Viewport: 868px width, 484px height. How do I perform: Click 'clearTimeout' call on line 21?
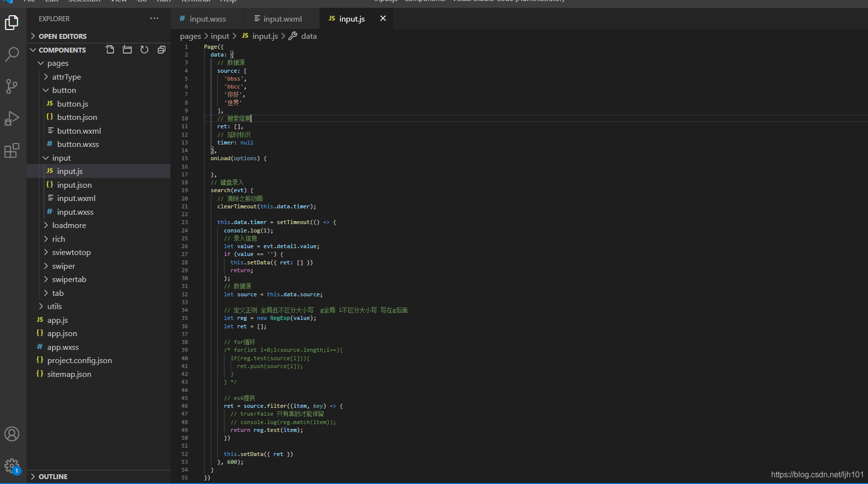click(x=237, y=206)
